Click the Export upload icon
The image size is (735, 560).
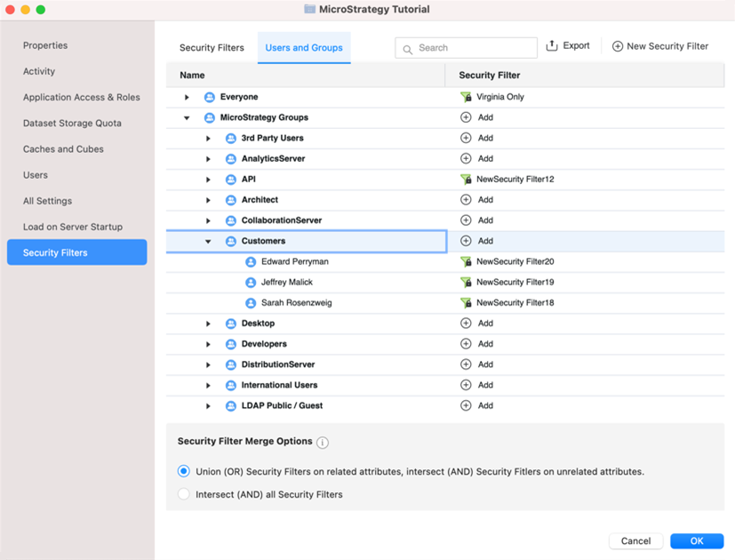[552, 46]
